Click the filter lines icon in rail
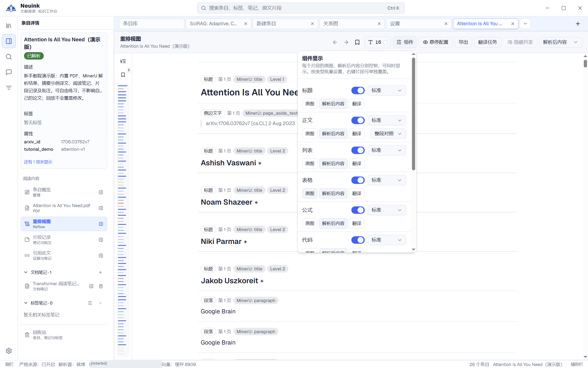The image size is (588, 368). point(9,88)
